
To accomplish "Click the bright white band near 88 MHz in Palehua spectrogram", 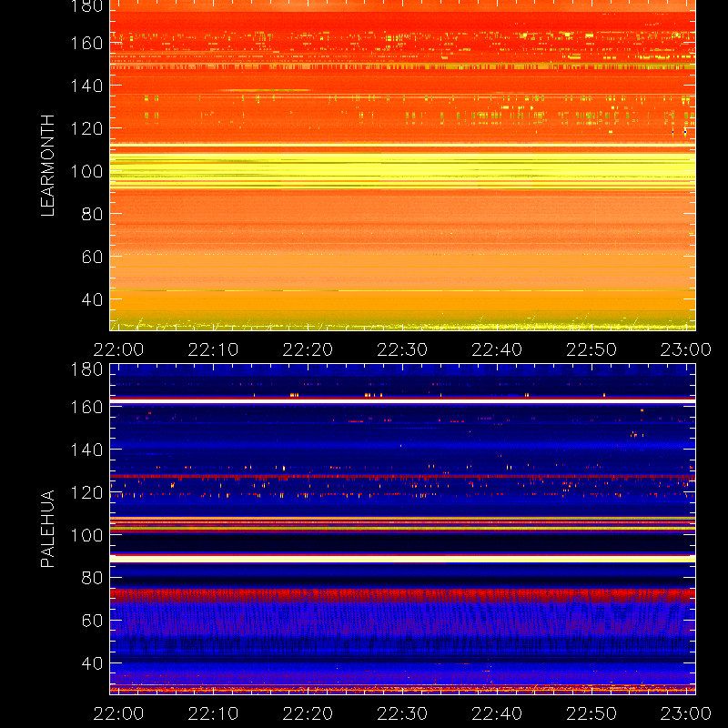I will [402, 559].
